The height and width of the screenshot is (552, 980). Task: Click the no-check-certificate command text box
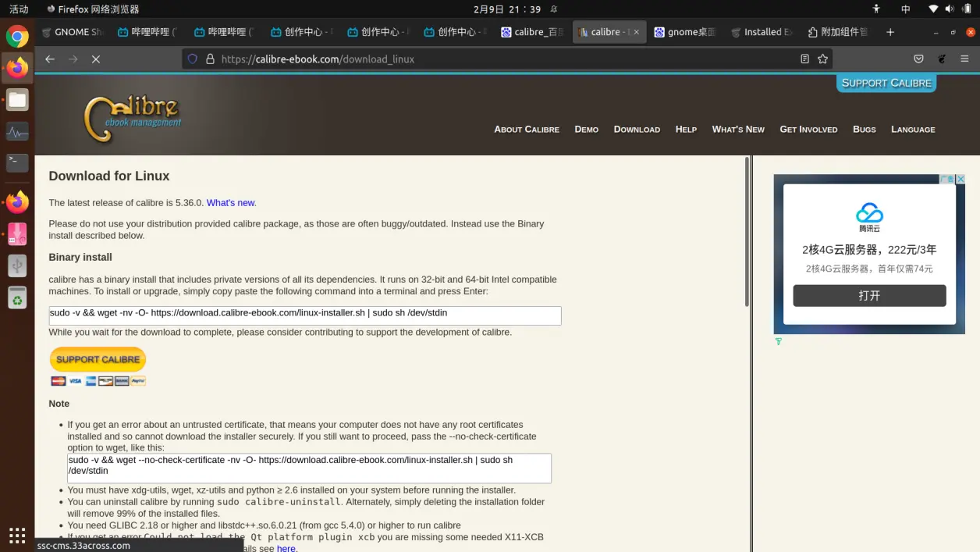(309, 468)
